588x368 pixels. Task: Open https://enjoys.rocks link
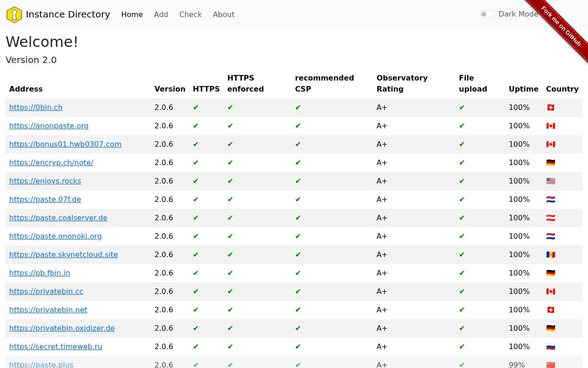coord(45,181)
